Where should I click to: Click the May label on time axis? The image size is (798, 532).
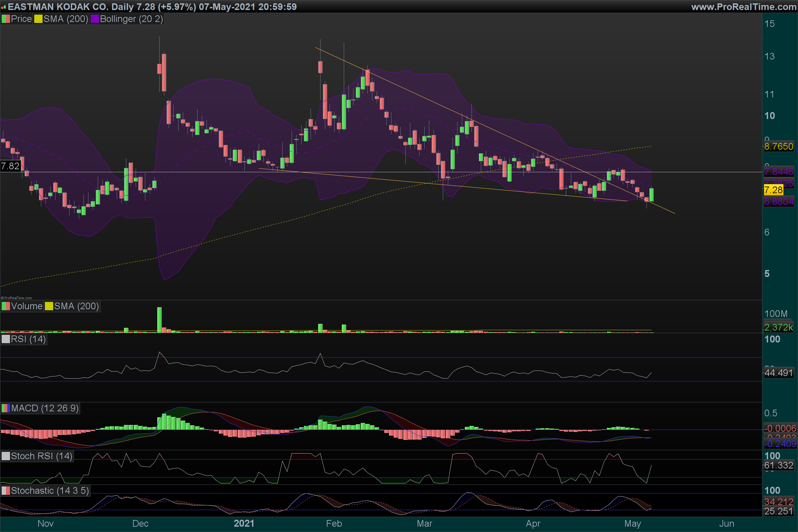632,523
